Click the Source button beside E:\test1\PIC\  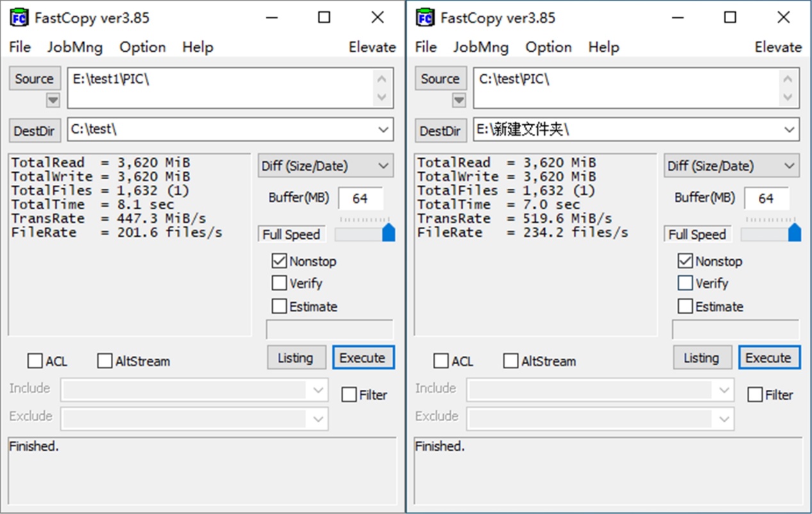pos(35,79)
